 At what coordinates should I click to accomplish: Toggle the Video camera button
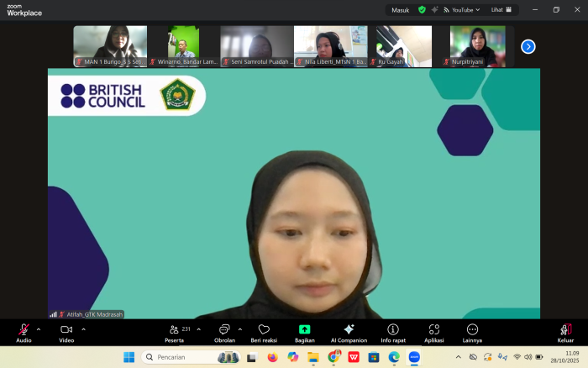tap(66, 333)
